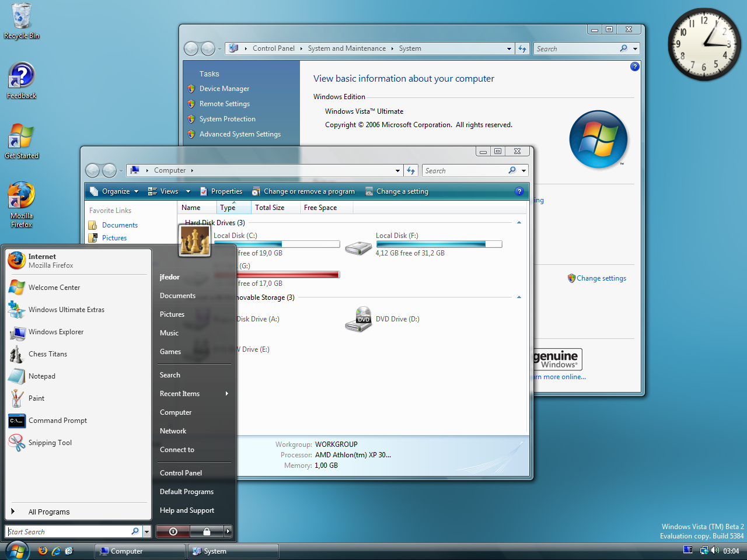
Task: Click the Windows Sidebar icon in the tray
Action: pos(687,549)
